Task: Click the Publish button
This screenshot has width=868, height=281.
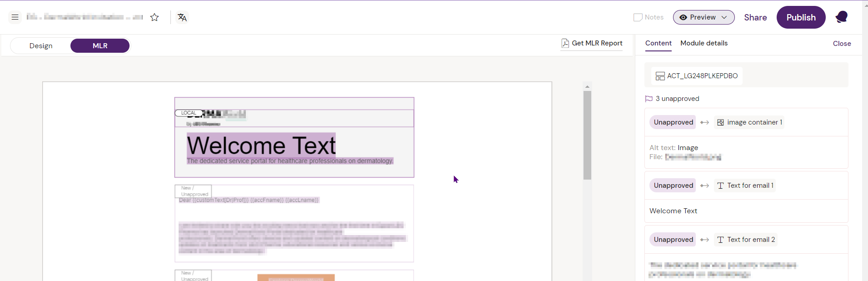Action: [x=801, y=17]
